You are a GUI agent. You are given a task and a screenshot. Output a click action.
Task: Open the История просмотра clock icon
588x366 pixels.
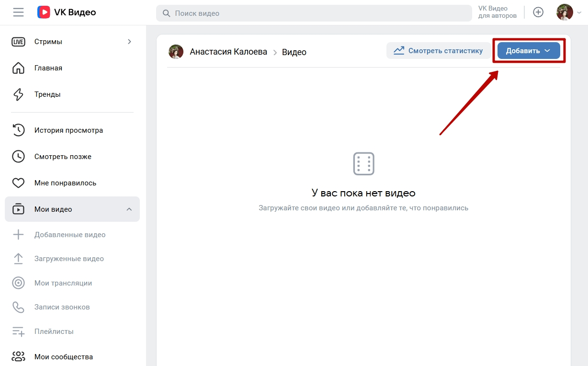click(x=18, y=130)
